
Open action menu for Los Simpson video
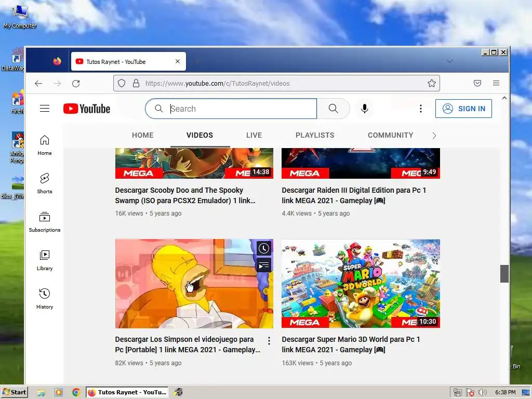point(269,341)
